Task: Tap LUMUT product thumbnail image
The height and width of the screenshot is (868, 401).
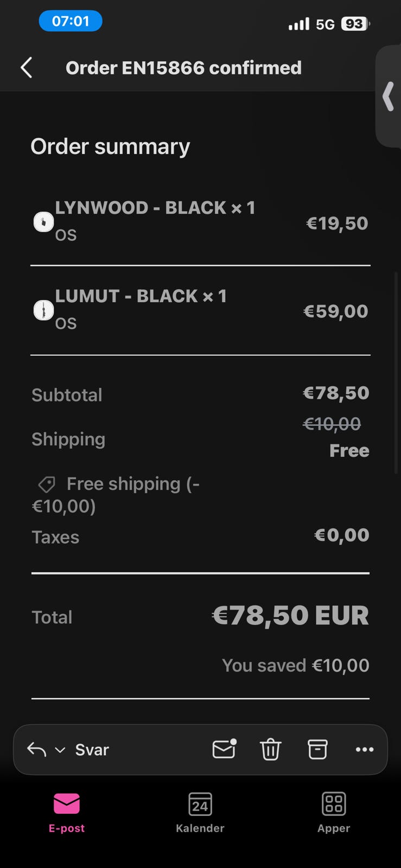Action: (x=43, y=311)
